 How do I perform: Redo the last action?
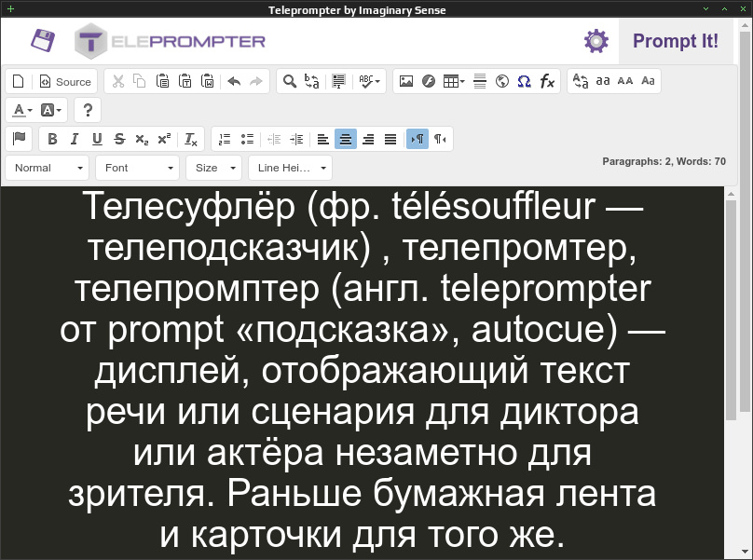point(256,81)
